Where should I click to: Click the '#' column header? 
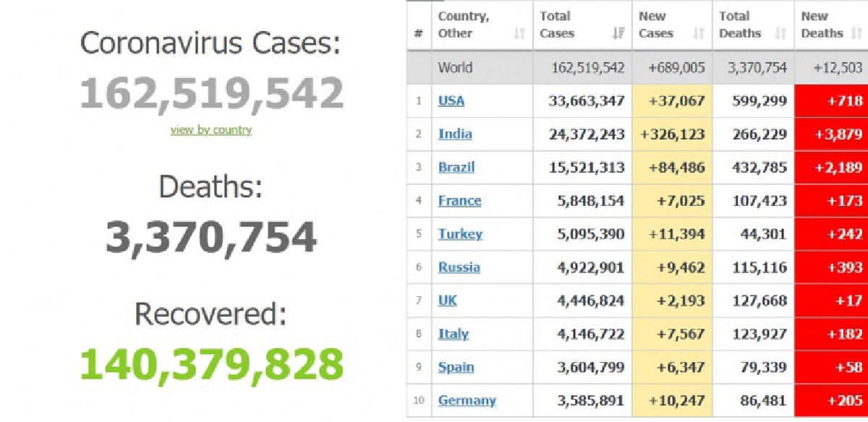(x=419, y=33)
